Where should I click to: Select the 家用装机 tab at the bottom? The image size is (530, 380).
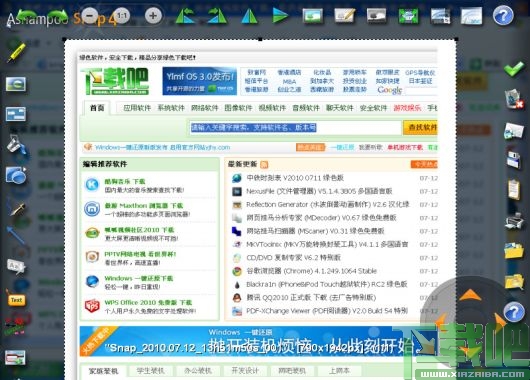point(103,371)
